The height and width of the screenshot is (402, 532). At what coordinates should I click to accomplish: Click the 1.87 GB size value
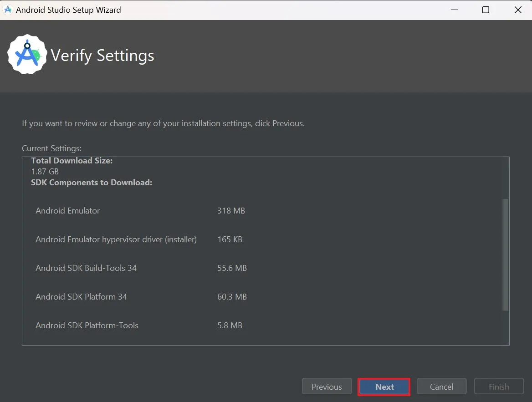pos(45,171)
